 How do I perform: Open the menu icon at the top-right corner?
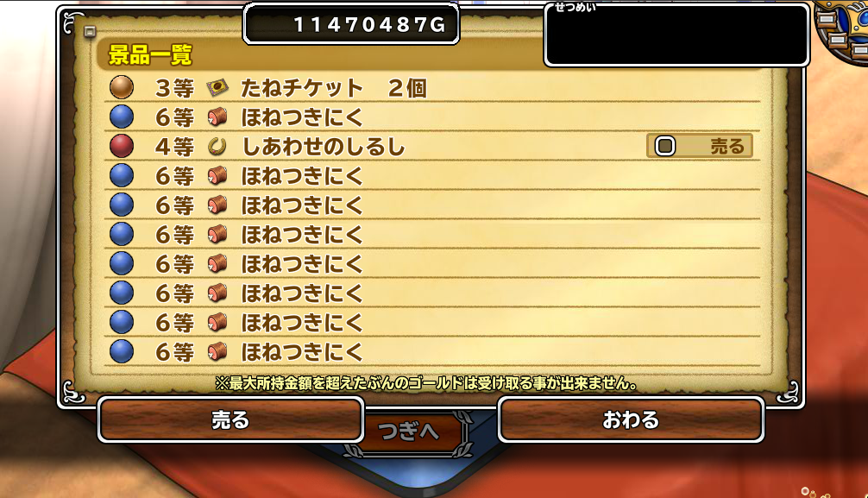tap(842, 28)
